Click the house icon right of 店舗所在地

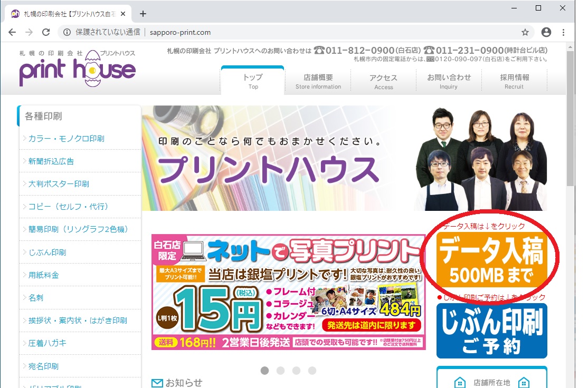point(524,383)
